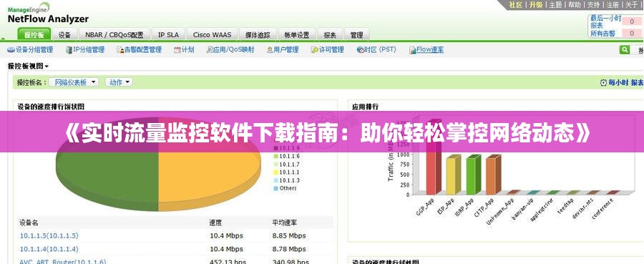This screenshot has width=644, height=264.
Task: Open the 时区 (PST) link
Action: pyautogui.click(x=381, y=49)
